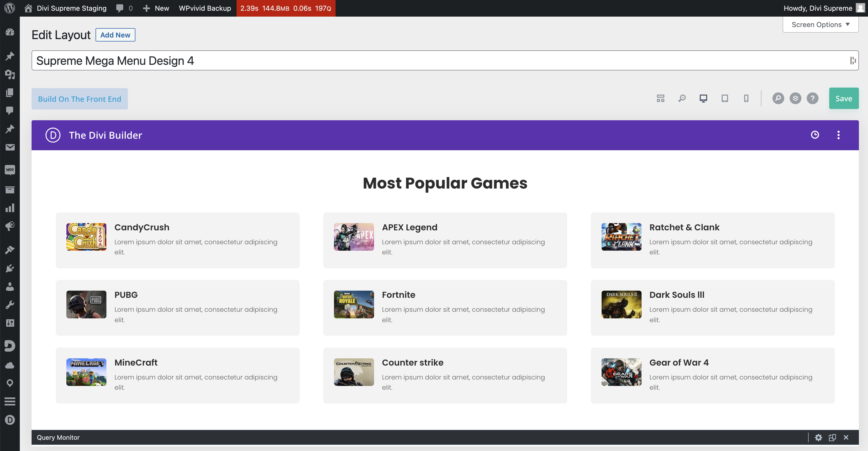This screenshot has height=451, width=868.
Task: Open Divi Builder three-dot options menu
Action: pyautogui.click(x=838, y=135)
